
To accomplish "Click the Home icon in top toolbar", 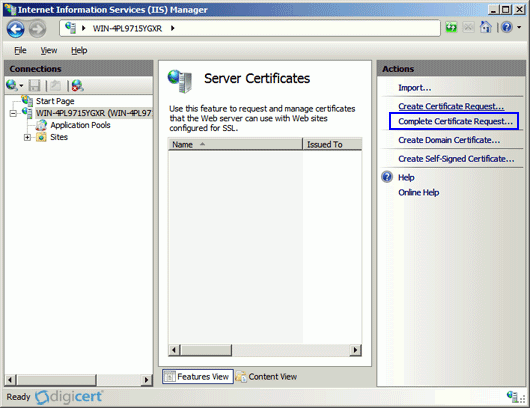I will pos(486,27).
